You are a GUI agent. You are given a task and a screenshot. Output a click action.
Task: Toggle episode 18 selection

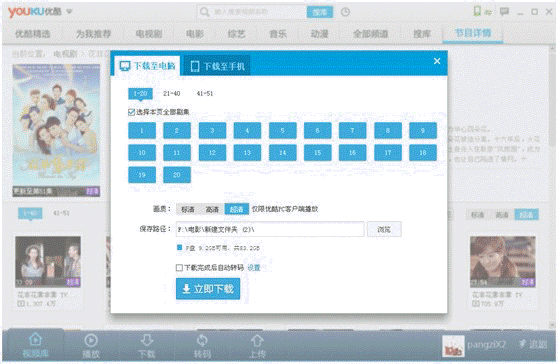pyautogui.click(x=423, y=153)
